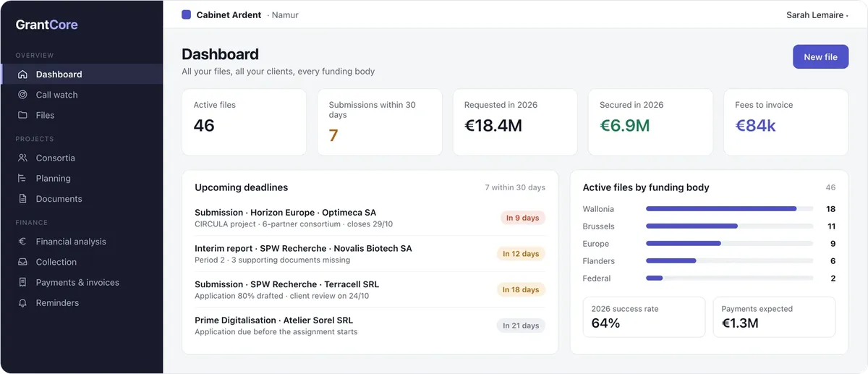This screenshot has width=868, height=374.
Task: Open the Files section
Action: tap(82, 115)
